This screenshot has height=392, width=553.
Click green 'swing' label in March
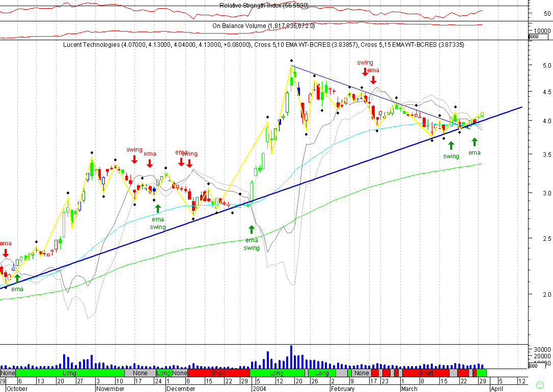(451, 156)
